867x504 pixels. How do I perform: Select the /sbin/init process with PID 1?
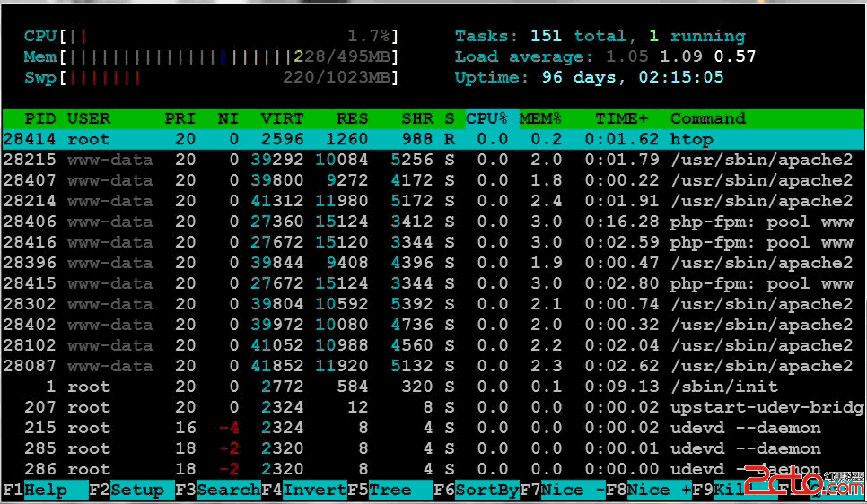click(433, 387)
